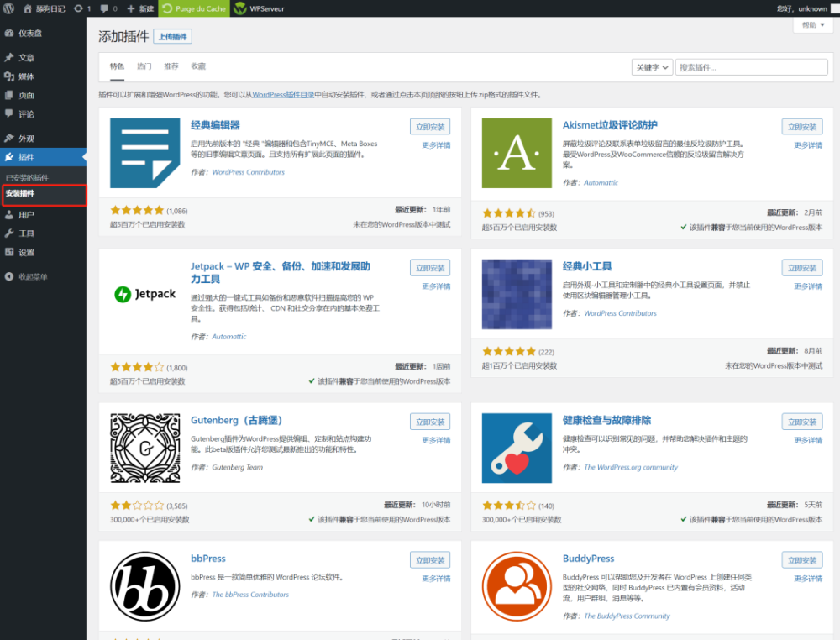
Task: Open the 关键字 search type dropdown
Action: [x=652, y=67]
